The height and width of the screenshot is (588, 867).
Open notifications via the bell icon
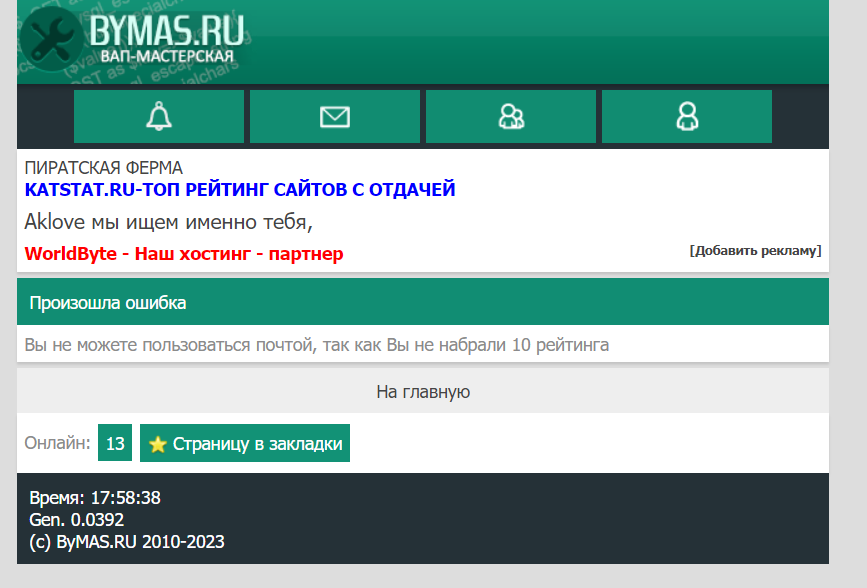pyautogui.click(x=158, y=117)
